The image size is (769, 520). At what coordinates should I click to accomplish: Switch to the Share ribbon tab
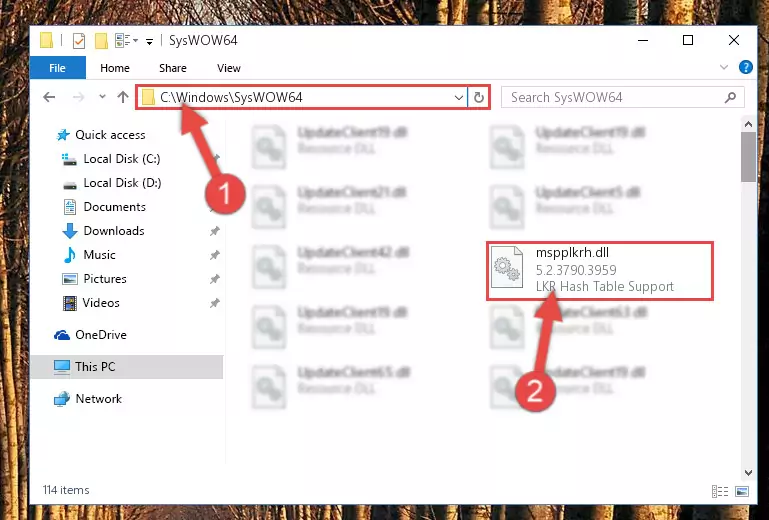[173, 68]
